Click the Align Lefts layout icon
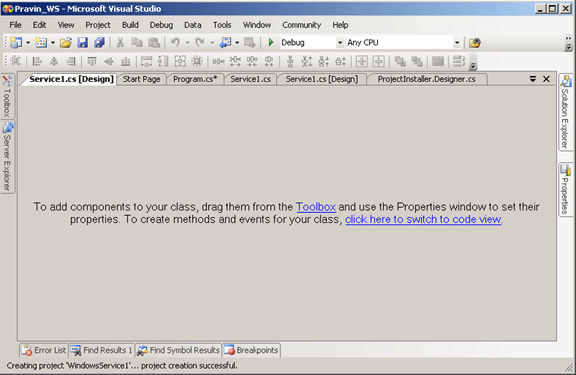 [37, 61]
